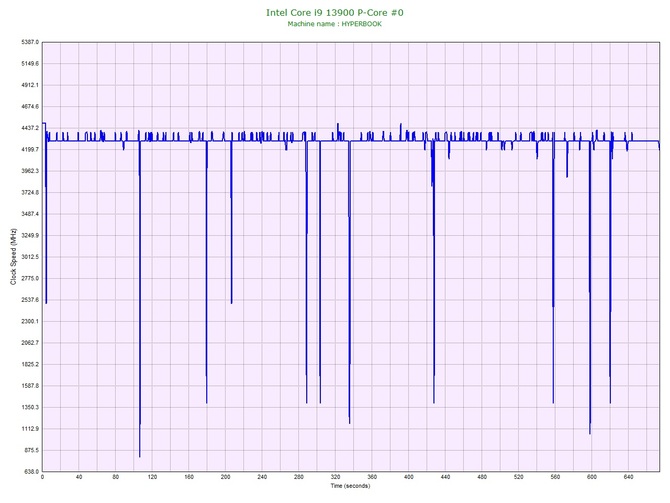The image size is (670, 503).
Task: Click the x-axis tick label 160
Action: (189, 477)
